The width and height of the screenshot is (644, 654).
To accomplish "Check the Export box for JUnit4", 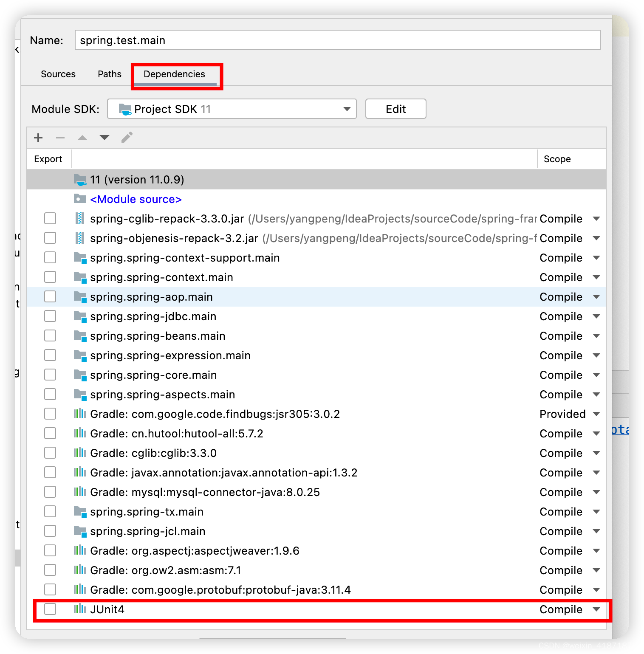I will pos(50,609).
